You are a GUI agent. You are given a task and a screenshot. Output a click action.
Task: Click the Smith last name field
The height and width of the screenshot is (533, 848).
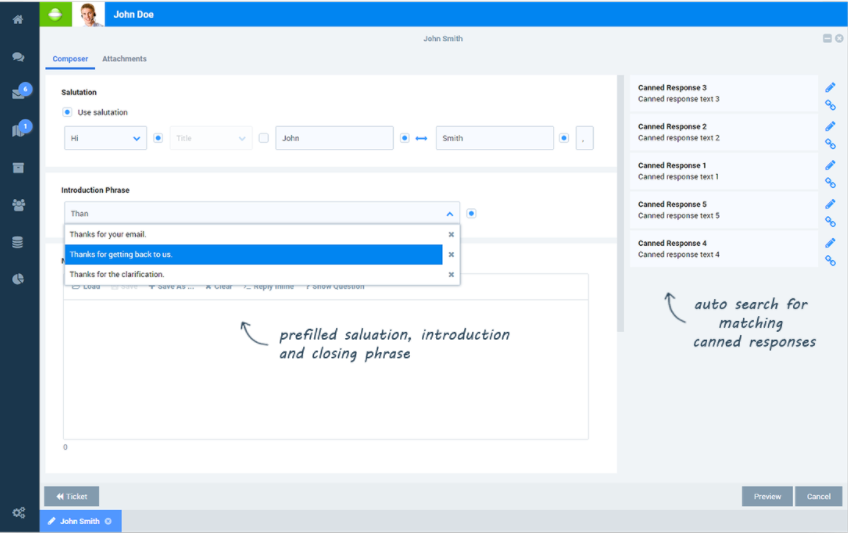click(x=494, y=138)
